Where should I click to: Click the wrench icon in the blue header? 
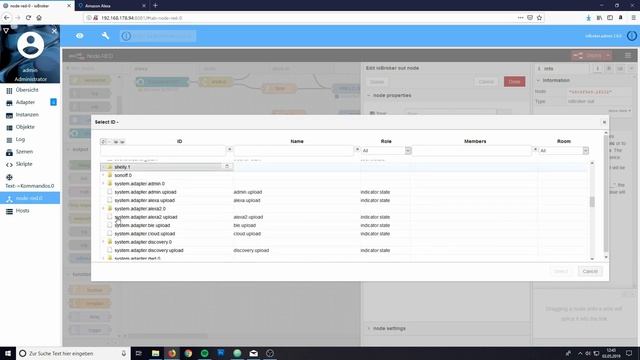click(105, 36)
